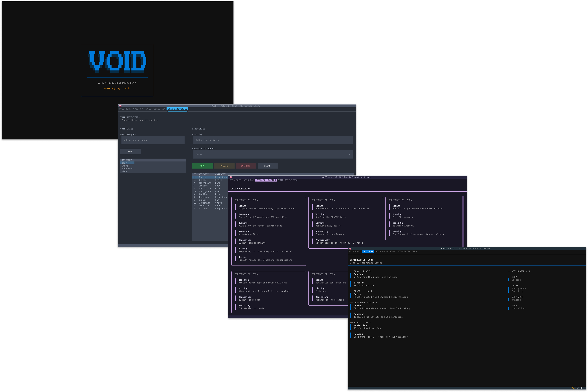Open VOID NOTE tab in Activities window
Screen dimensions: 588x392
125,109
